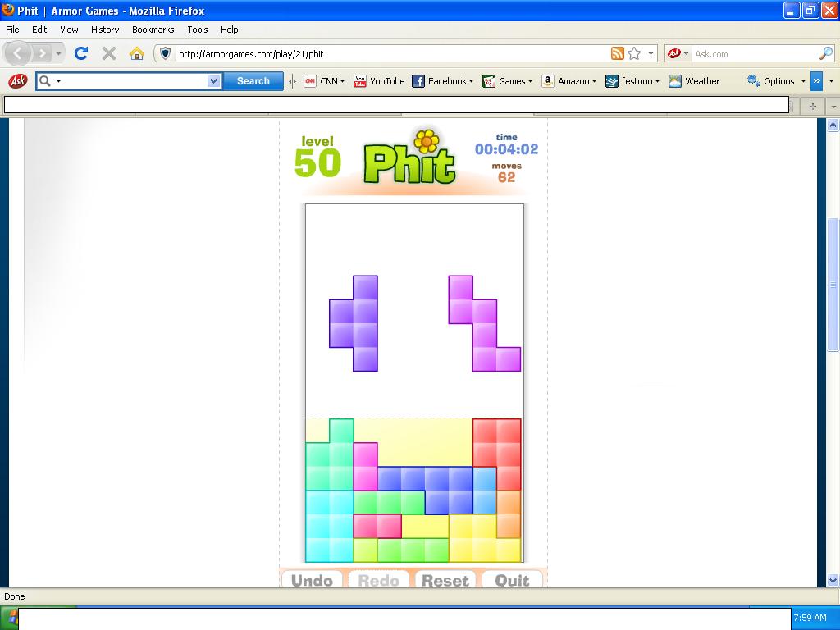Click the scrollbar down arrow

click(x=833, y=580)
